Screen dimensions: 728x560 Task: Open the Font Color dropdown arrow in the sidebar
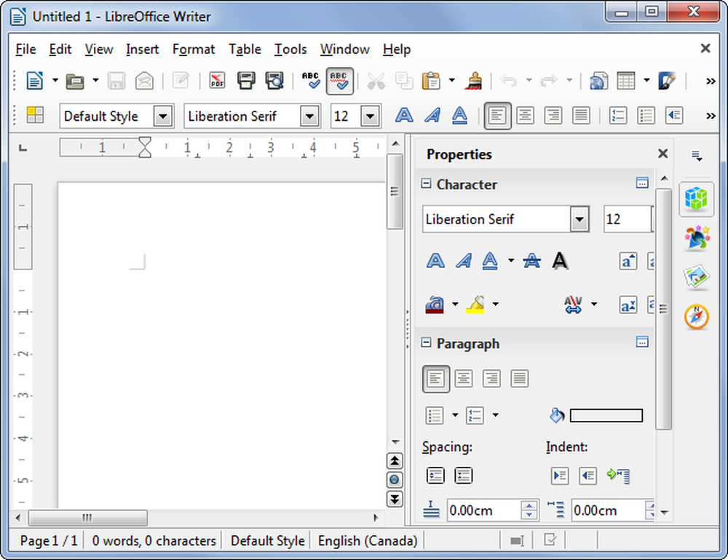coord(455,304)
